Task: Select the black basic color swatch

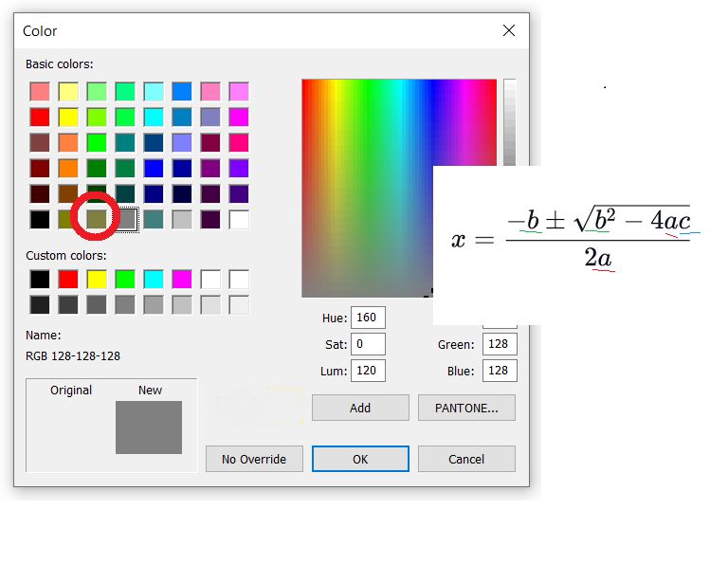Action: (x=40, y=220)
